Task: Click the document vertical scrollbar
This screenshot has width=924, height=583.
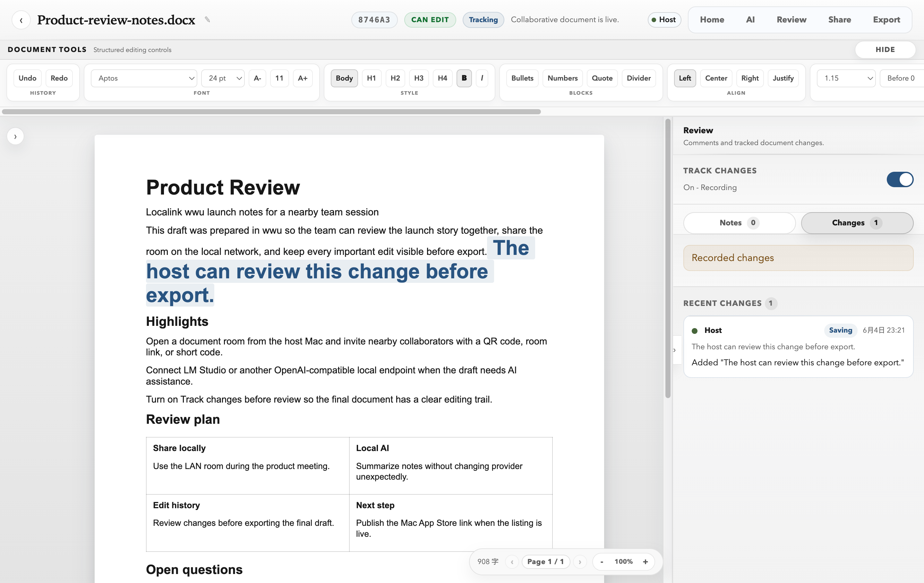Action: click(668, 258)
